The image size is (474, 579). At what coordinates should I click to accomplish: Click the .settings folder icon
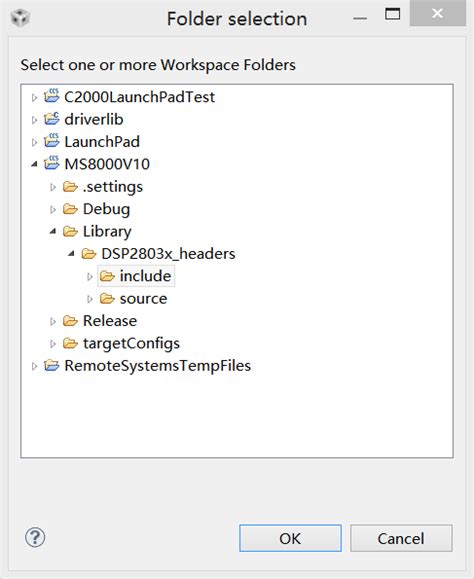point(70,186)
